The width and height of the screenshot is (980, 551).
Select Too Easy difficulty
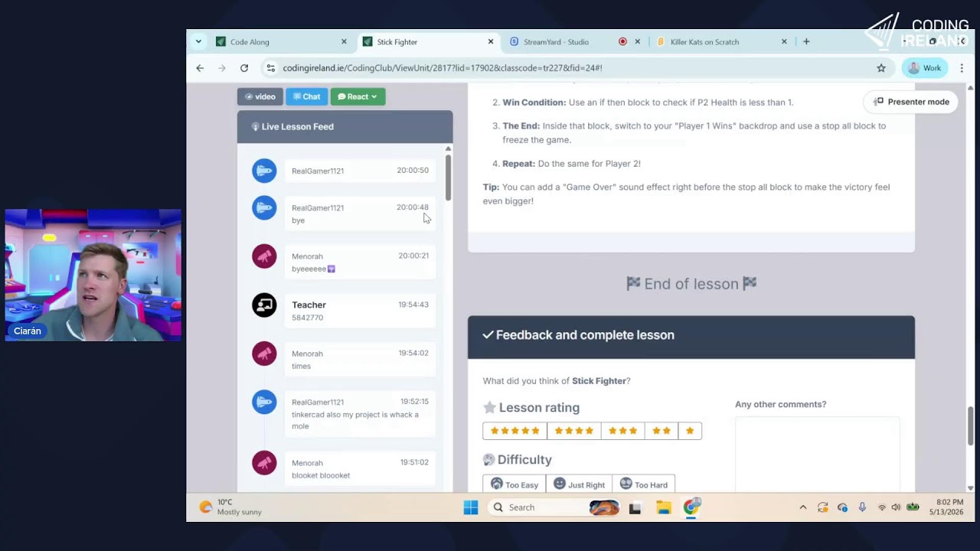[514, 484]
